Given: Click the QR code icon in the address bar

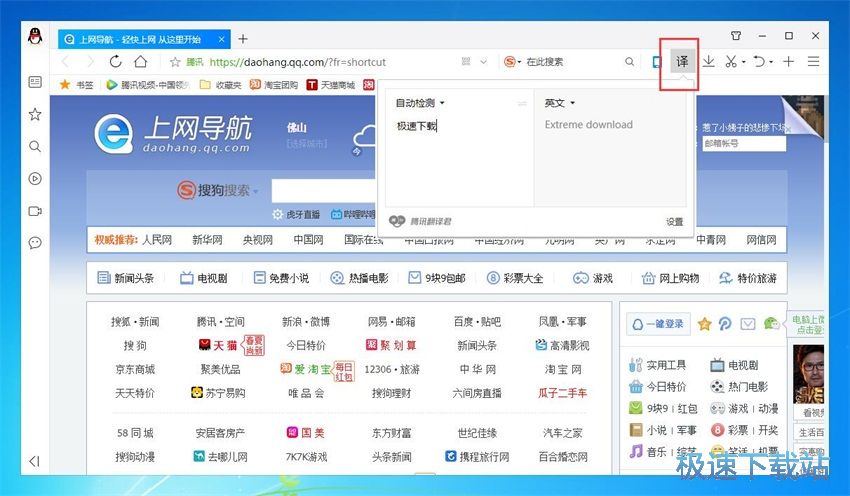Looking at the screenshot, I should tap(466, 62).
